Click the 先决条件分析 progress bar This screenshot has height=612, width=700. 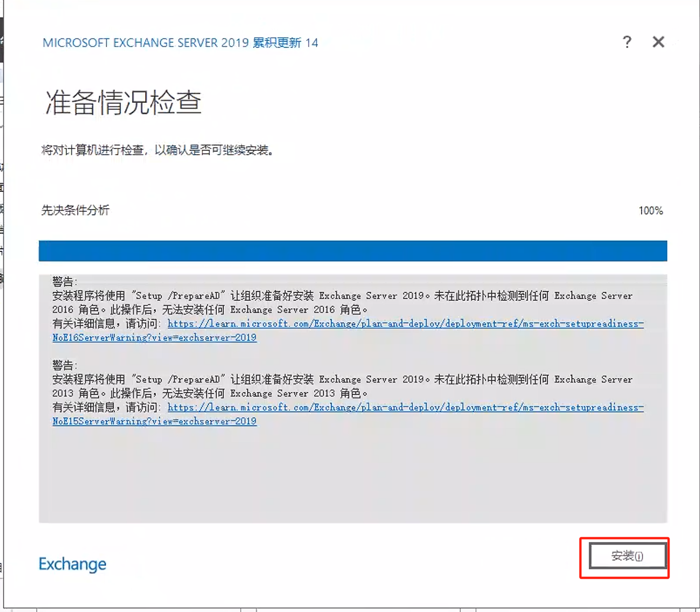tap(353, 251)
